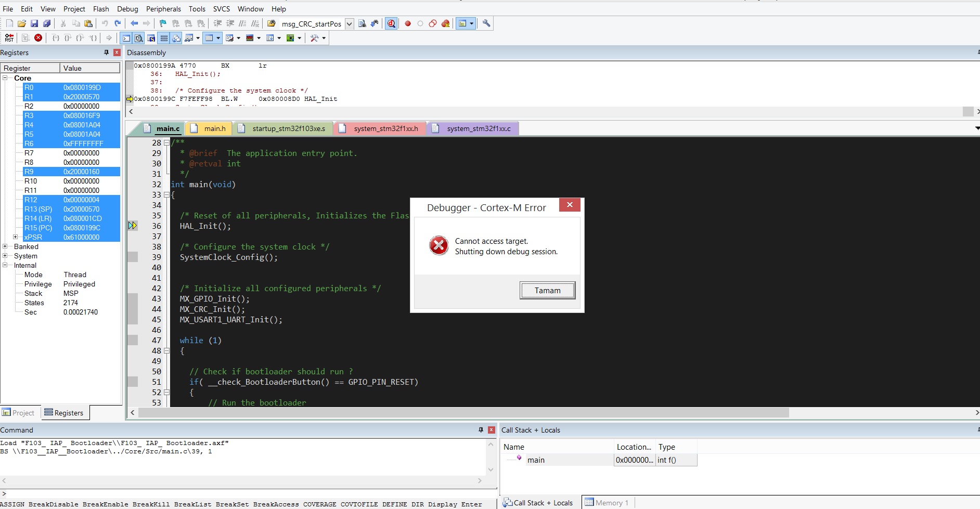Open the Flash menu

[101, 9]
